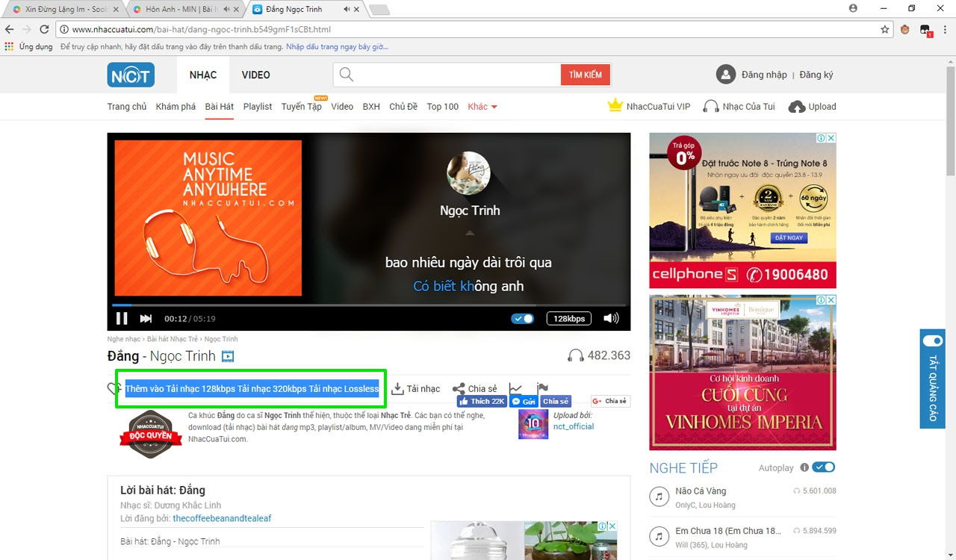Open BXH menu item
Image resolution: width=956 pixels, height=560 pixels.
click(x=371, y=107)
